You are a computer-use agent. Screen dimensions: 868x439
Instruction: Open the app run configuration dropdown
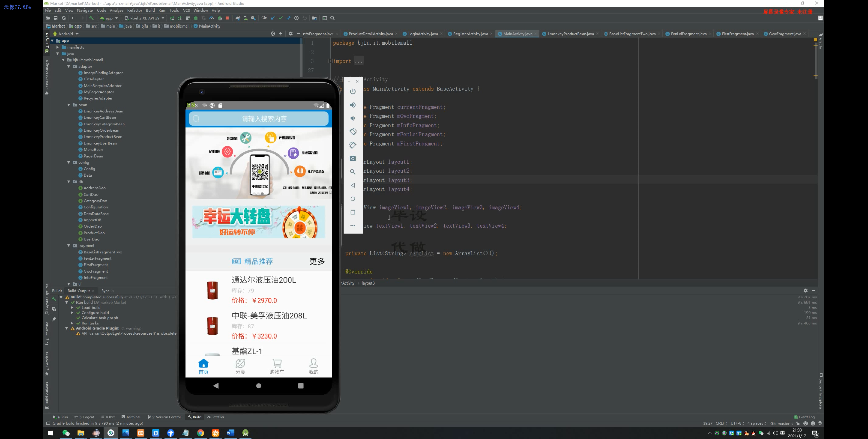pos(109,18)
